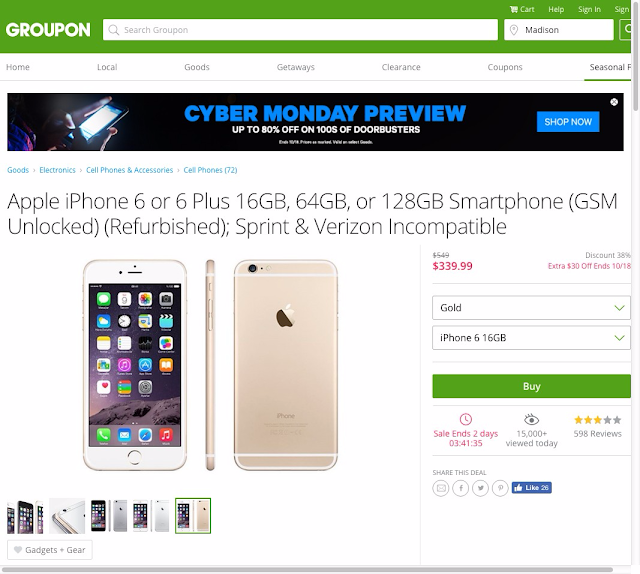
Task: Click the Facebook Like button
Action: 531,487
